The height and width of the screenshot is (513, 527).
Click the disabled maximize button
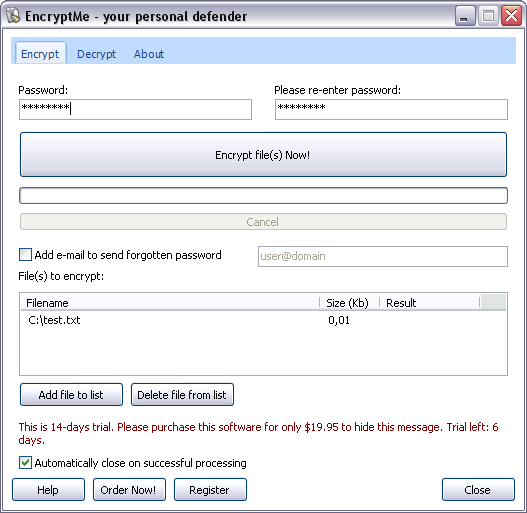point(488,16)
